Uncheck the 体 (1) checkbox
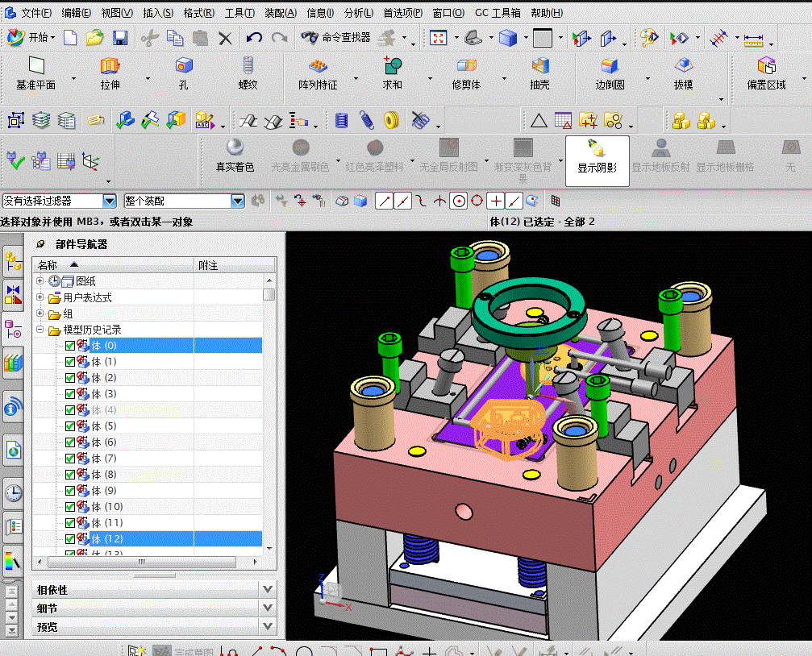This screenshot has width=812, height=656. (70, 362)
